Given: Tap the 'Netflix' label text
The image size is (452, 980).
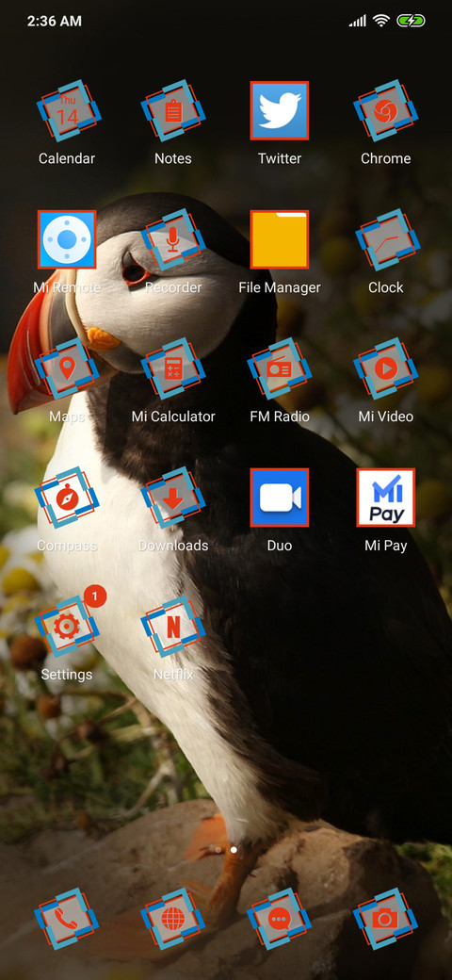Looking at the screenshot, I should pos(173,675).
